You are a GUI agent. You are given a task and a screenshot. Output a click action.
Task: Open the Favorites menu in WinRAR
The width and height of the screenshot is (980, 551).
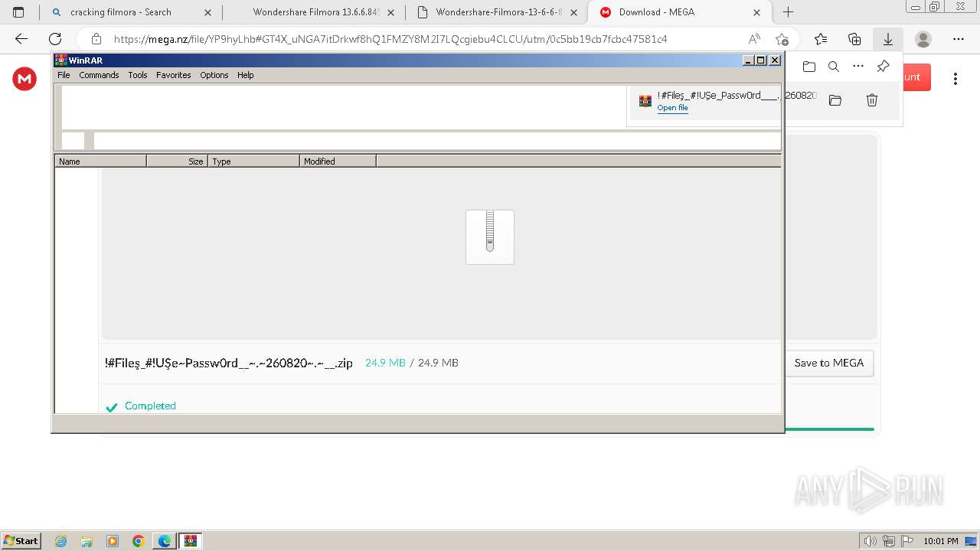tap(174, 75)
